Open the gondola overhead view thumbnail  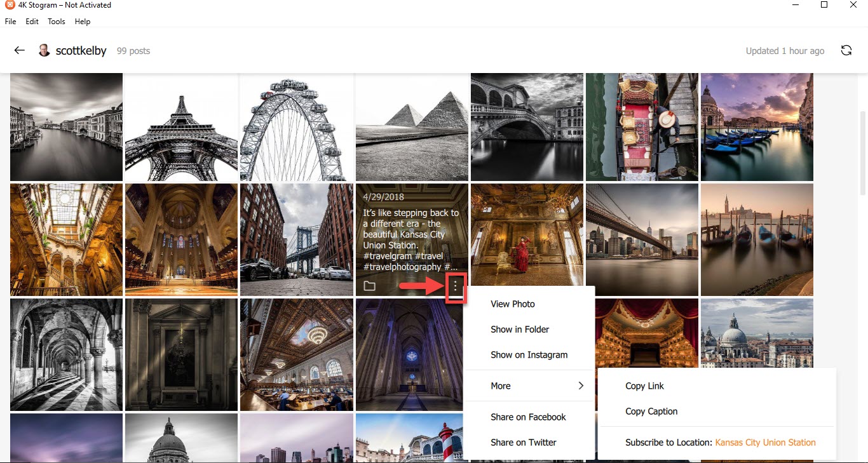tap(642, 127)
